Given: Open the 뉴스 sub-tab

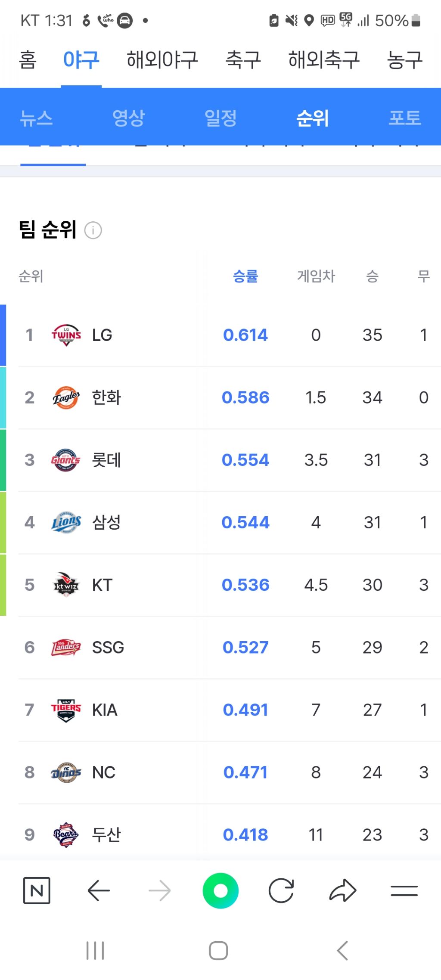Looking at the screenshot, I should (x=36, y=118).
